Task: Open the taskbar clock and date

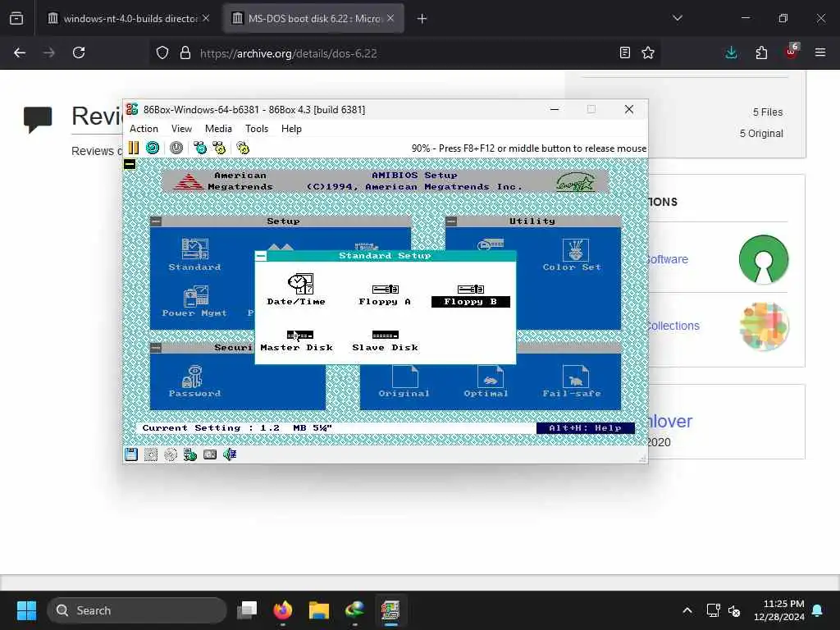Action: pyautogui.click(x=779, y=610)
